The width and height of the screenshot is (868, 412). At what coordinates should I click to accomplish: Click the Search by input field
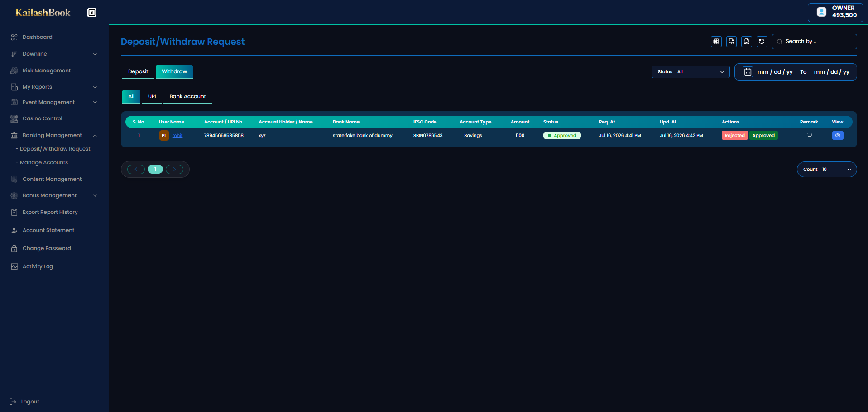[815, 42]
